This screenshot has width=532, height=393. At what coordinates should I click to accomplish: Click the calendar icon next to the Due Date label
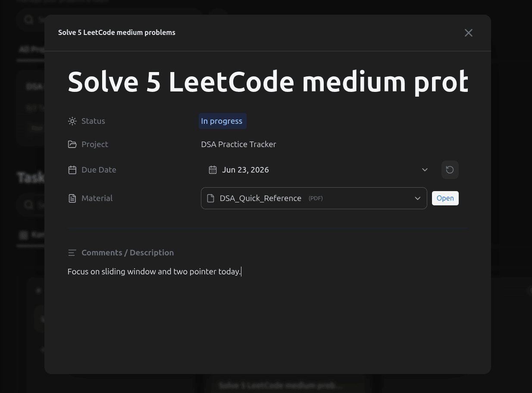point(72,170)
